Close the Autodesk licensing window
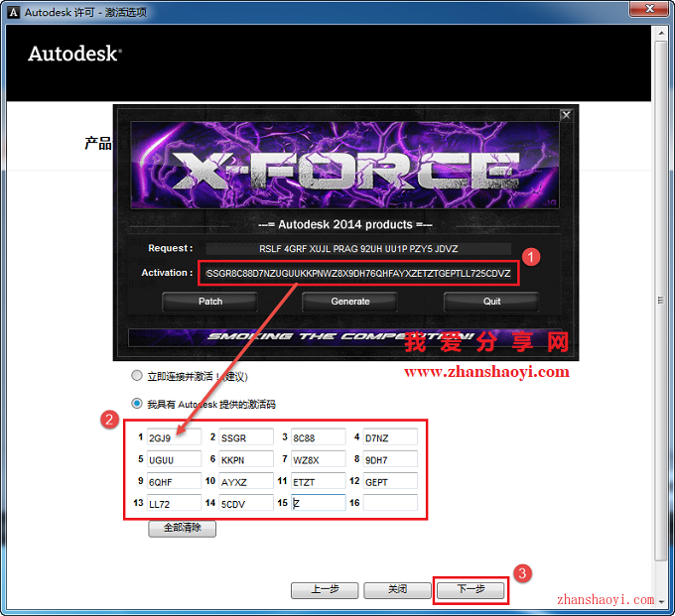 649,9
